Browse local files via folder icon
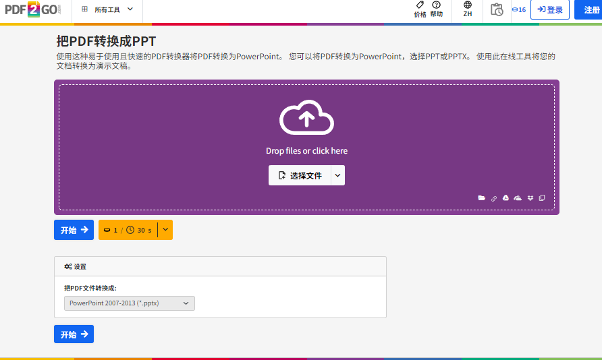 (482, 198)
